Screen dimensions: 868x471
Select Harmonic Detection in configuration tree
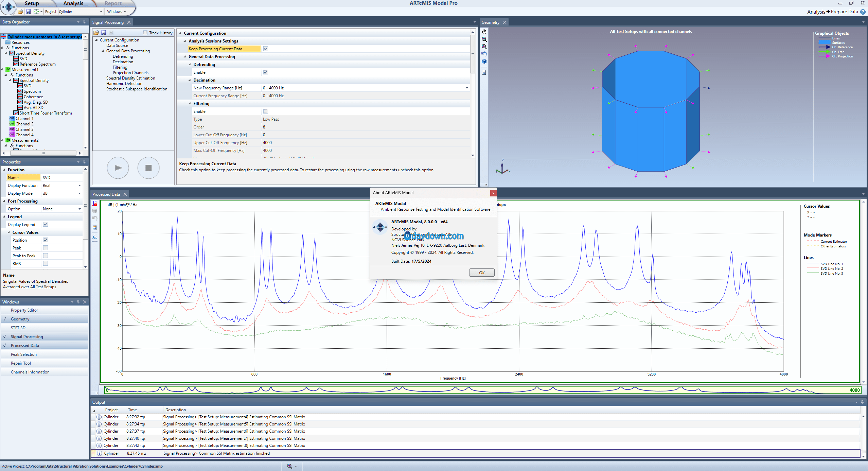click(x=124, y=84)
